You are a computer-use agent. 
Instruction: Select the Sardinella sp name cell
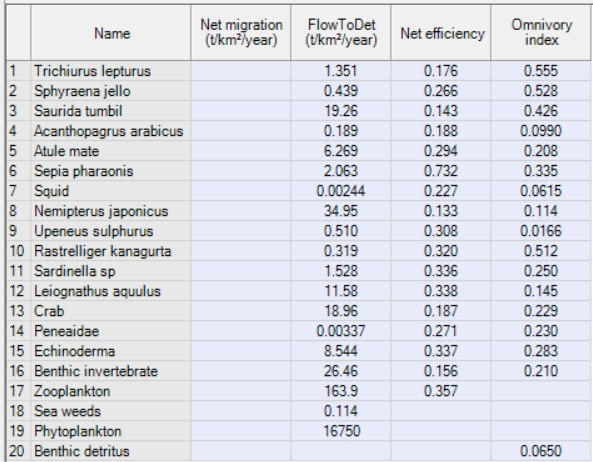point(111,271)
